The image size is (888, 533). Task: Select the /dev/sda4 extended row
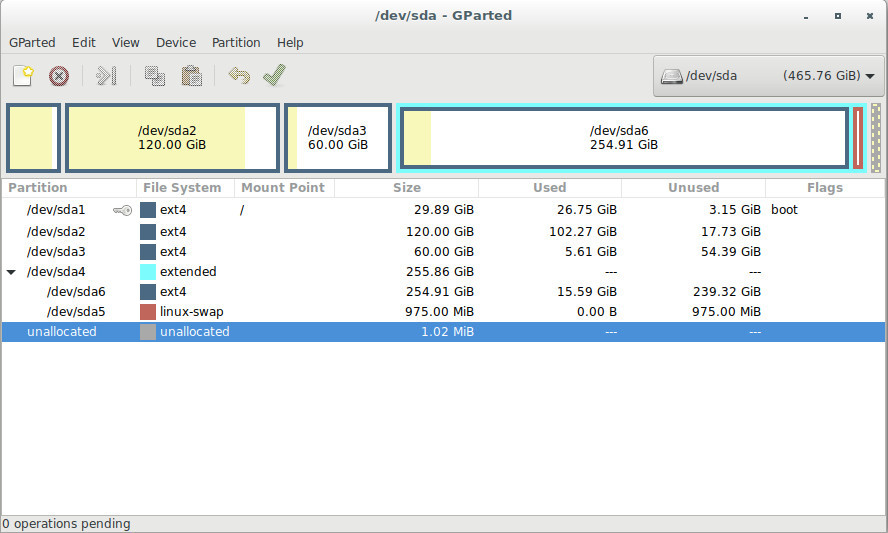(x=443, y=272)
